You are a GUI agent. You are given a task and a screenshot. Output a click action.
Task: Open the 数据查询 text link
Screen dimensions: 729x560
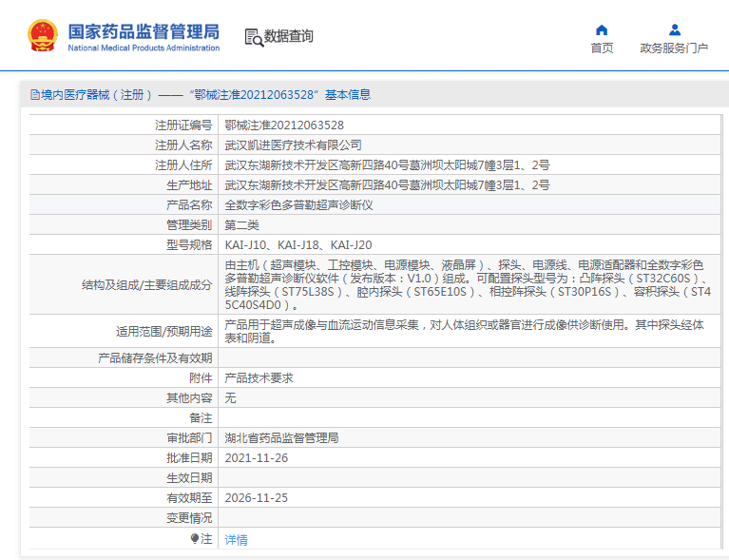point(289,36)
